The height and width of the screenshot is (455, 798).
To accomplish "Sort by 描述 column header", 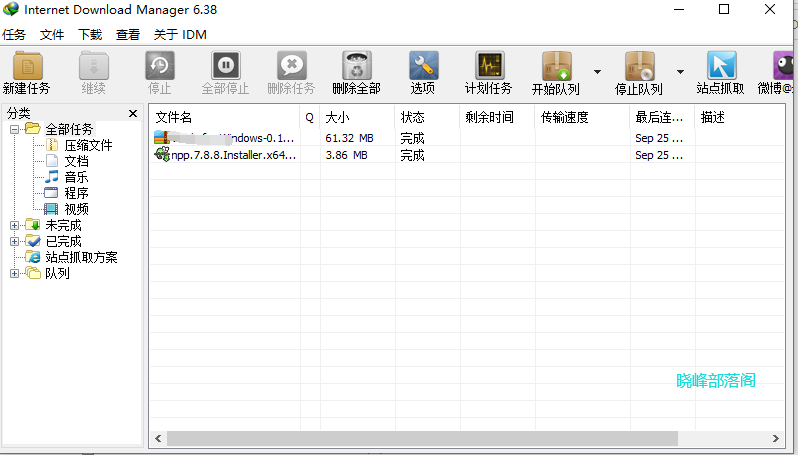I will pyautogui.click(x=740, y=118).
